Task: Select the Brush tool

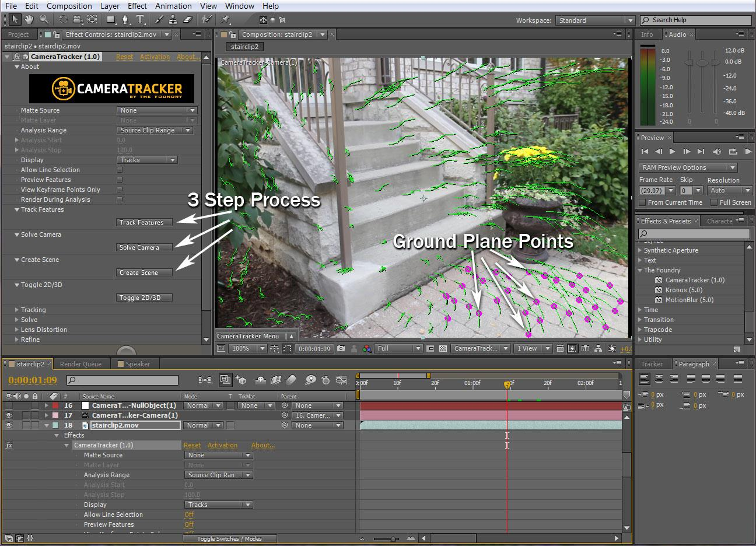Action: 159,20
